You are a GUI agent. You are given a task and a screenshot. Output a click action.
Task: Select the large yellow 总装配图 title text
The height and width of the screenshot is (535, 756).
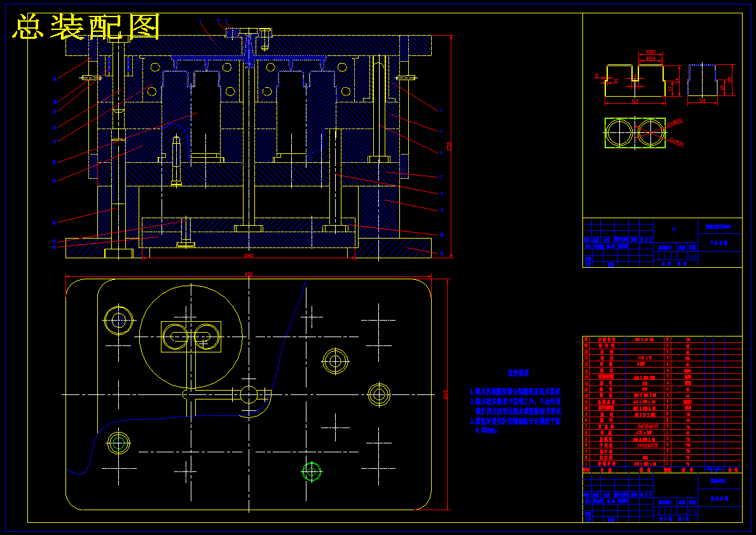click(86, 27)
